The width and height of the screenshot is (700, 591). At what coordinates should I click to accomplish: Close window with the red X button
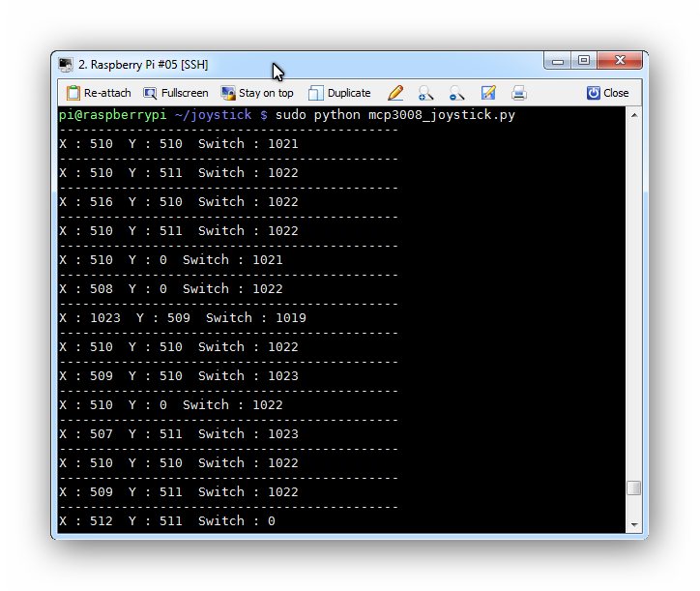point(619,61)
